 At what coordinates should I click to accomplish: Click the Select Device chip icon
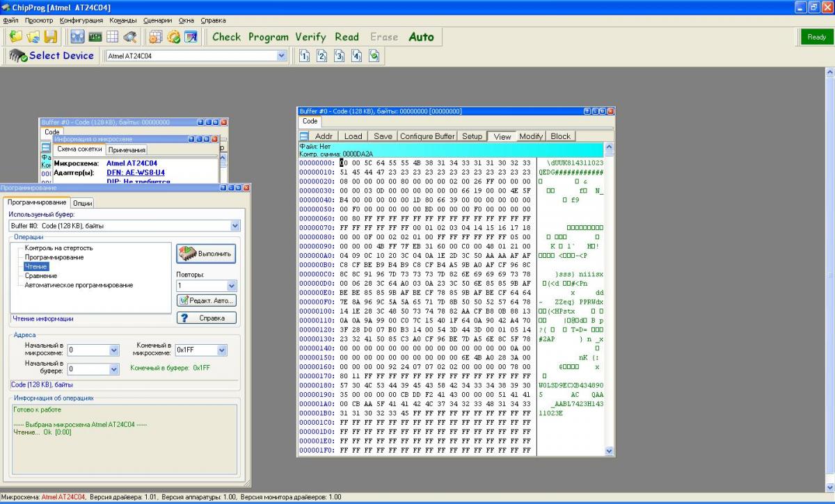point(17,56)
